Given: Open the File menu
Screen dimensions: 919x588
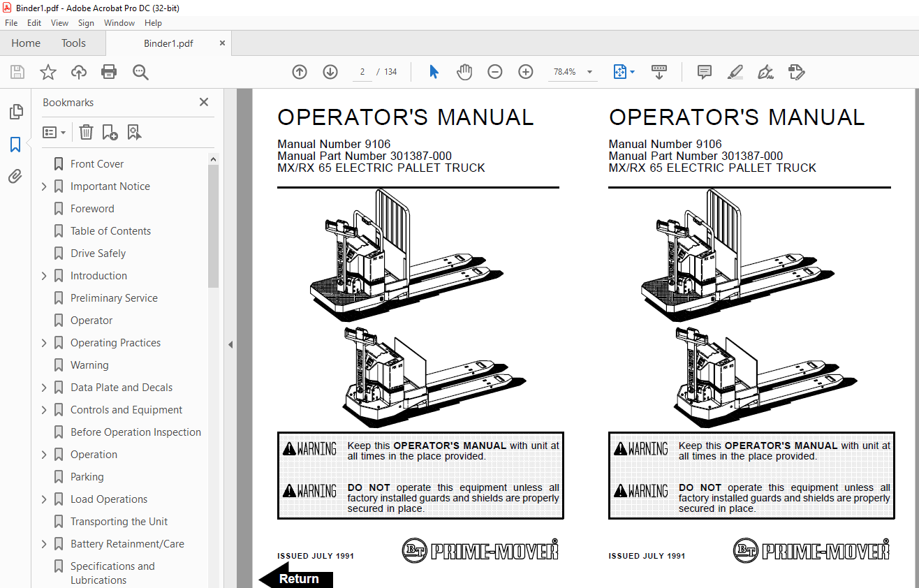Looking at the screenshot, I should point(11,23).
